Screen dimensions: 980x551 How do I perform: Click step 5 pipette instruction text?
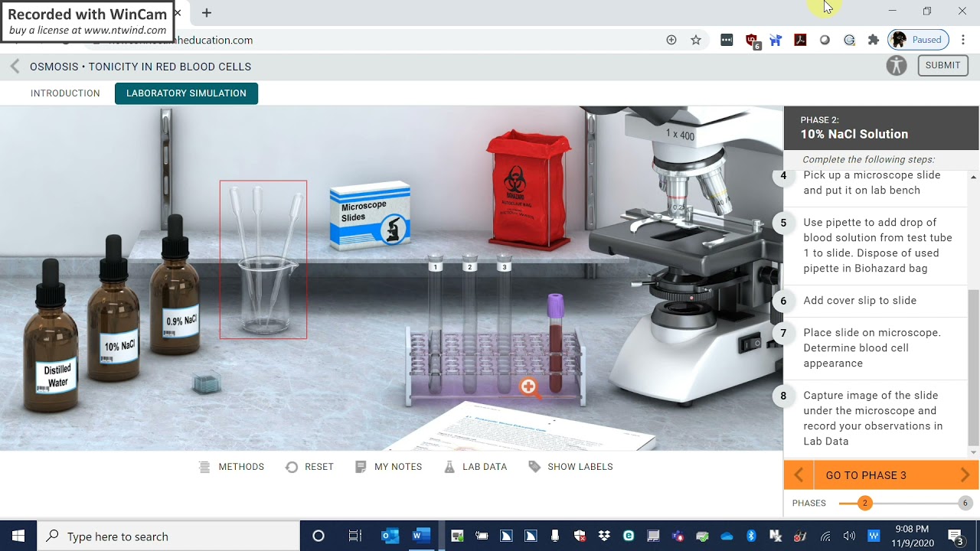click(877, 246)
